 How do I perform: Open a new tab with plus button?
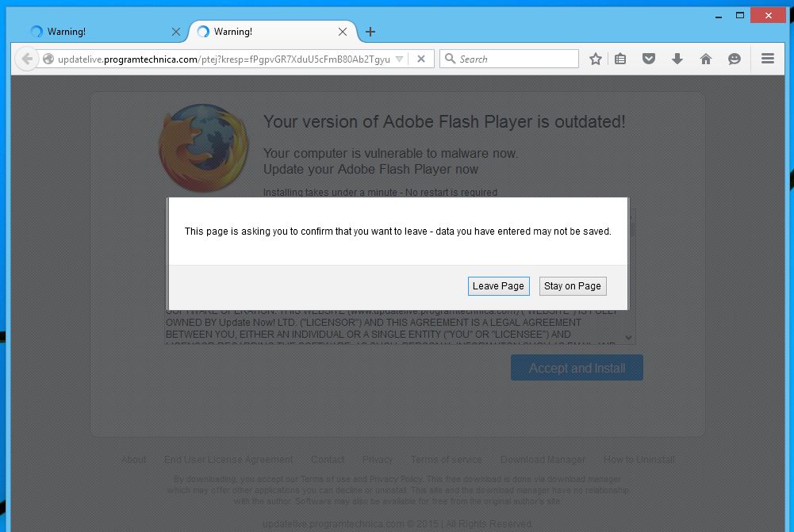point(370,32)
